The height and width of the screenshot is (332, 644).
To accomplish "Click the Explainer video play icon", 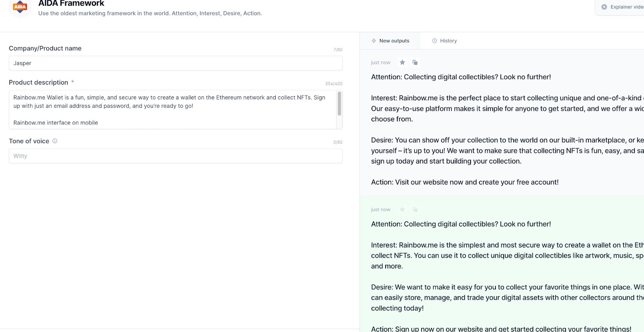I will pos(604,7).
